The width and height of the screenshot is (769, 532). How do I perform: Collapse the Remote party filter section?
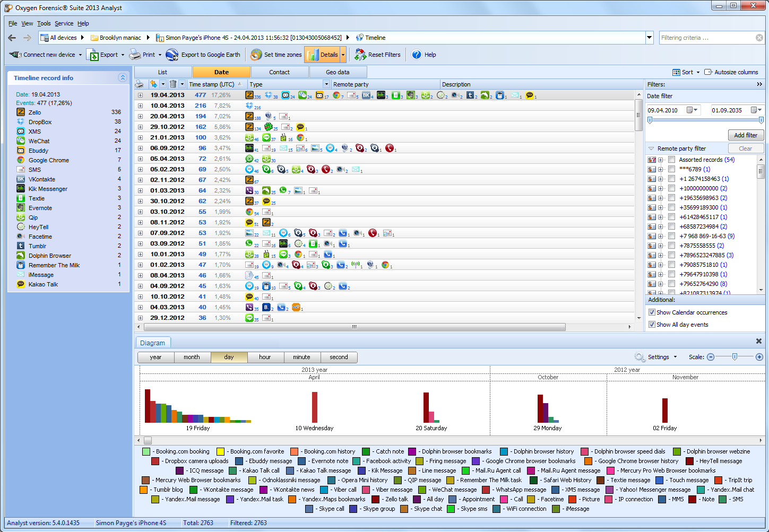coord(651,149)
